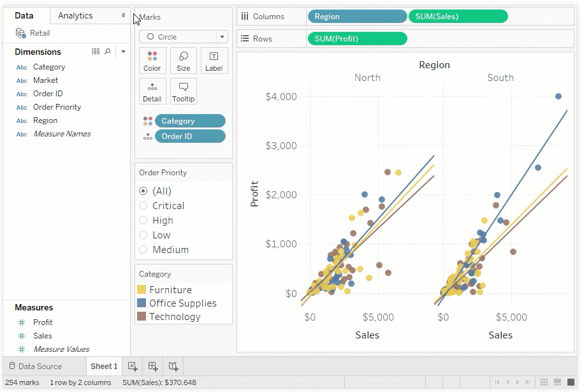Choose the Medium order priority option

tap(143, 250)
